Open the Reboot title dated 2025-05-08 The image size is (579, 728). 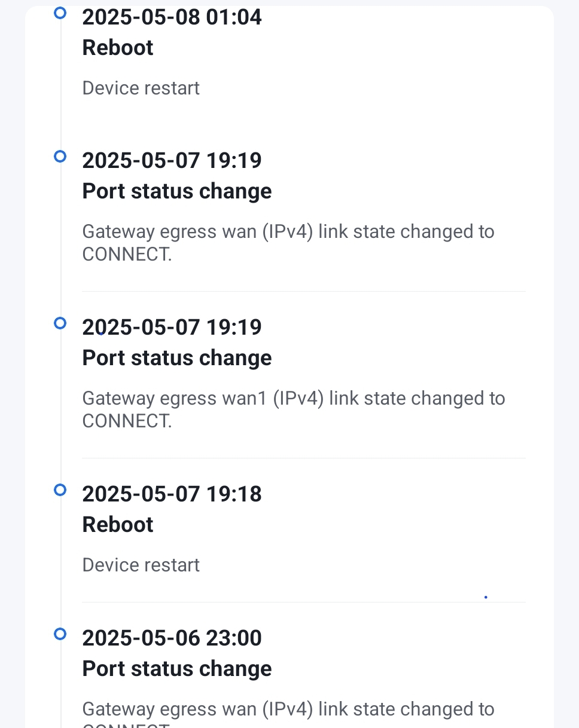point(118,48)
